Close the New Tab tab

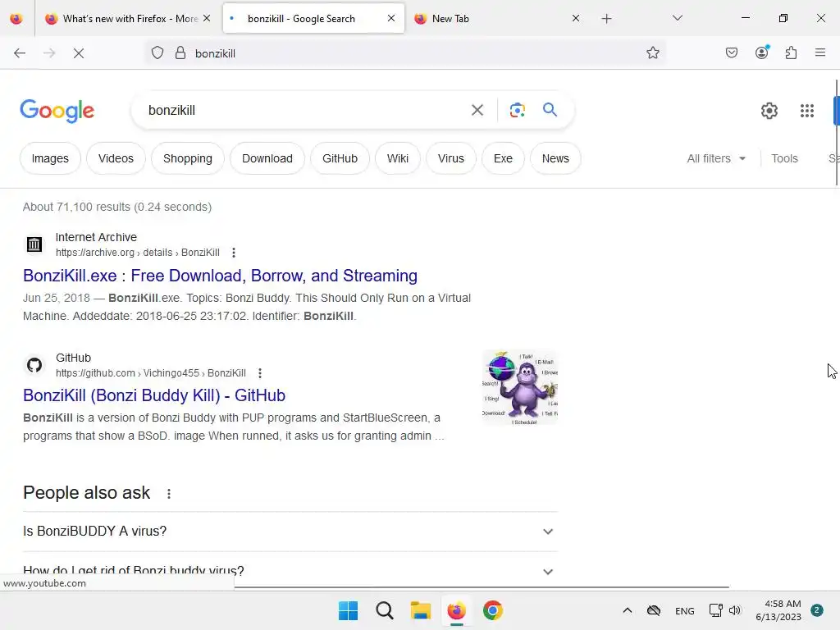pyautogui.click(x=576, y=18)
